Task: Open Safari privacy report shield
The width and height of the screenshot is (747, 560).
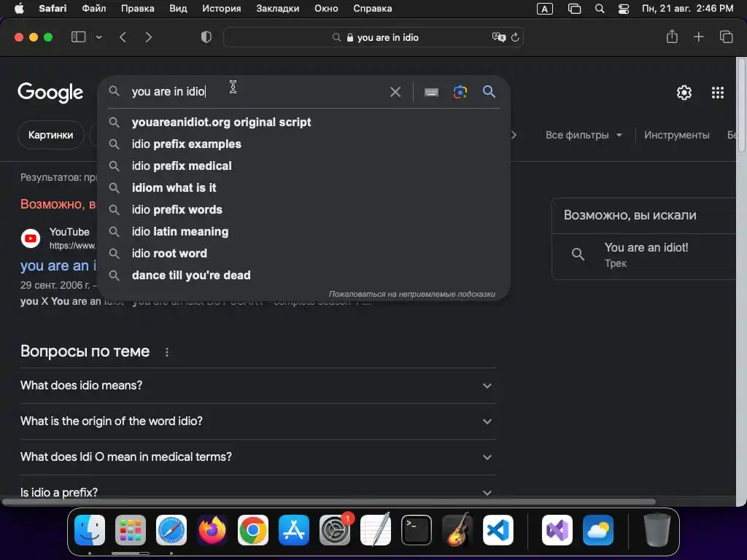Action: pyautogui.click(x=206, y=37)
